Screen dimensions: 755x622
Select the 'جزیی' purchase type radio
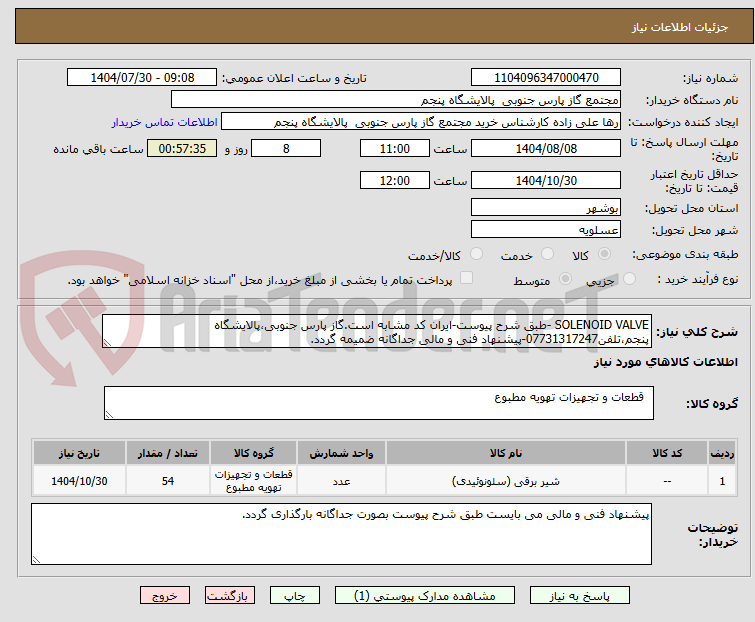tap(603, 280)
